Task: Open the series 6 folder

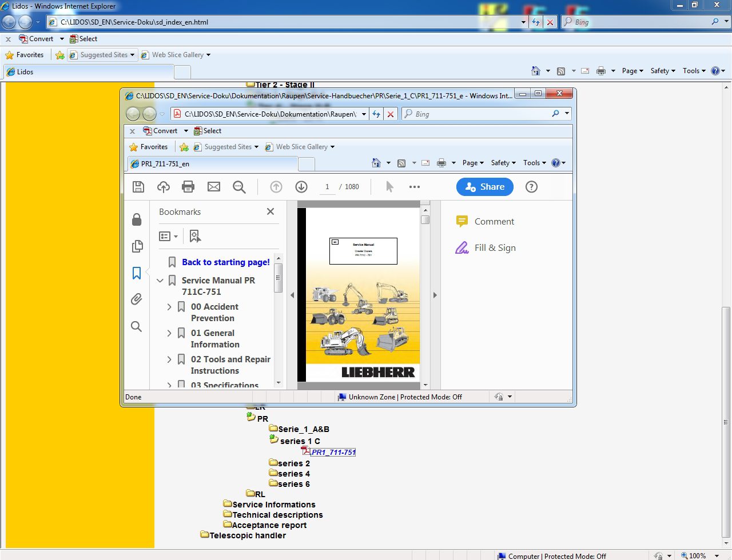Action: (x=289, y=484)
